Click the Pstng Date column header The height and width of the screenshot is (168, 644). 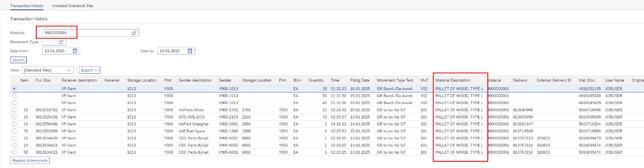tap(360, 80)
